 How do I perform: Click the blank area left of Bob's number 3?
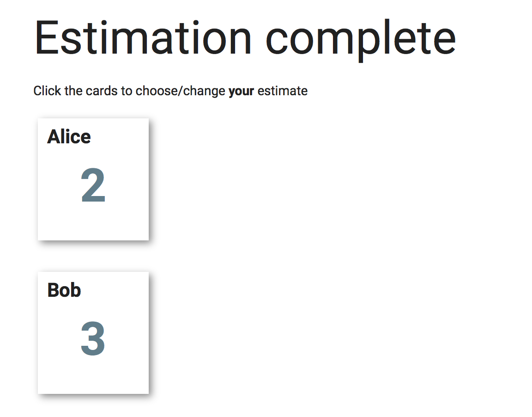(60, 338)
